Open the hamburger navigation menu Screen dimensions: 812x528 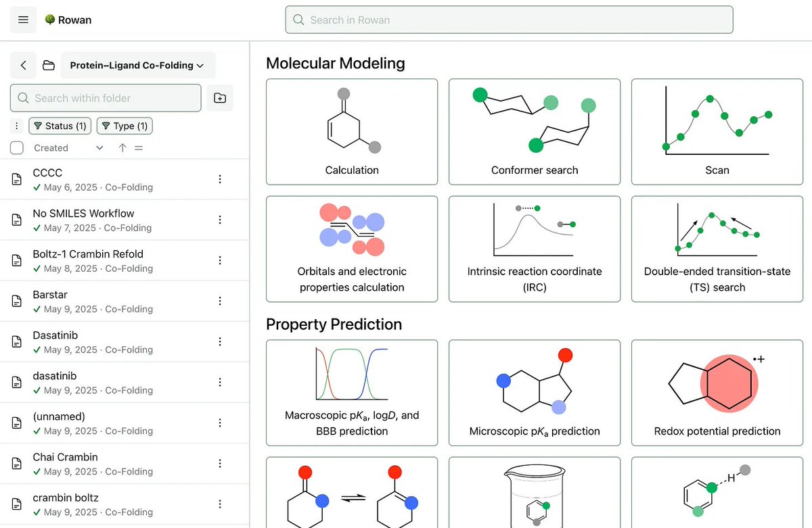[22, 19]
